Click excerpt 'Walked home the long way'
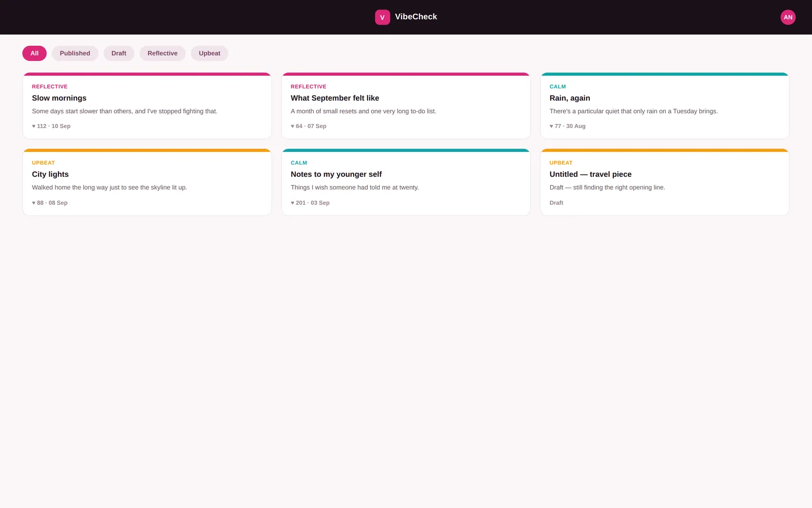This screenshot has width=812, height=508. 110,187
